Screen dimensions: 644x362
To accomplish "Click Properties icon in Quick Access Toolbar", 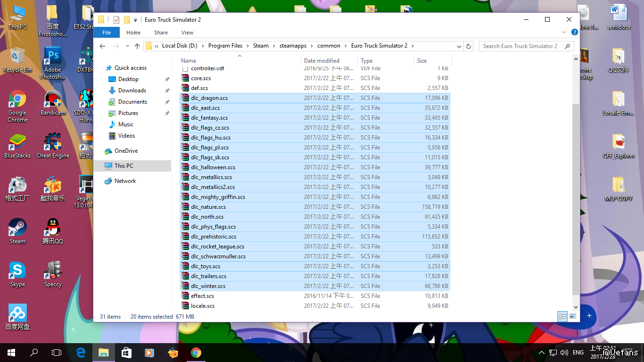I will (116, 20).
